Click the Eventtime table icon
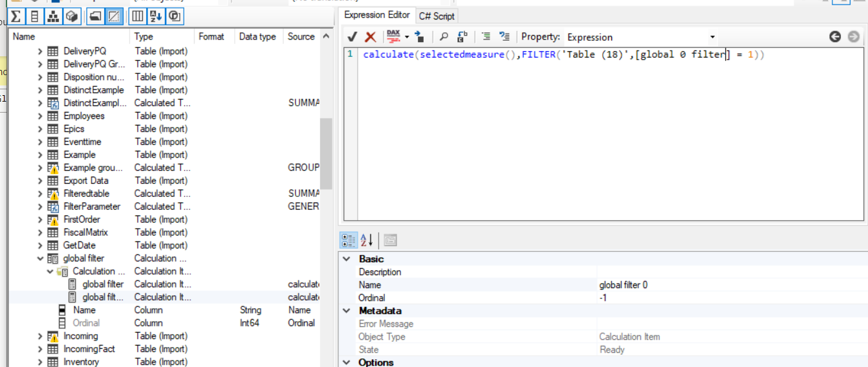 [x=53, y=142]
